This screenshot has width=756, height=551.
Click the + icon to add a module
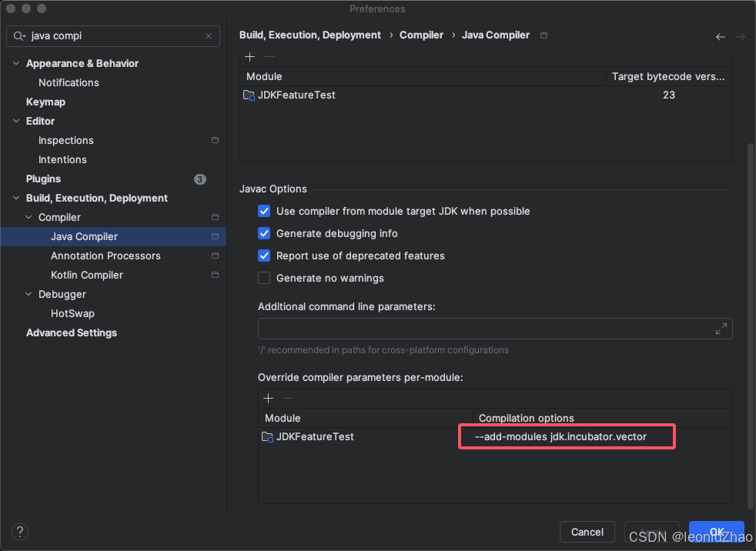coord(249,56)
